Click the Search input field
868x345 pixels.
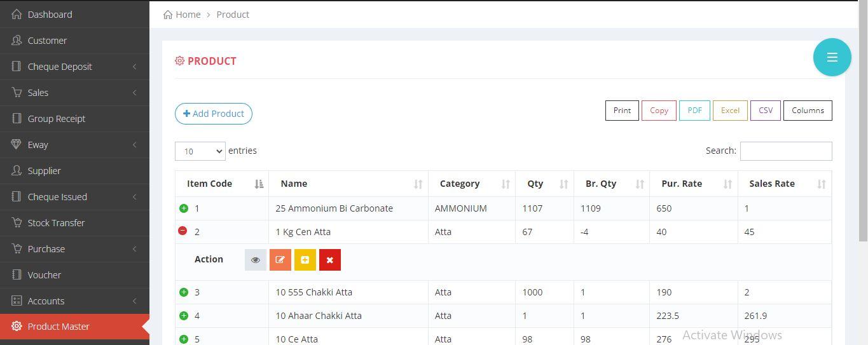click(785, 151)
